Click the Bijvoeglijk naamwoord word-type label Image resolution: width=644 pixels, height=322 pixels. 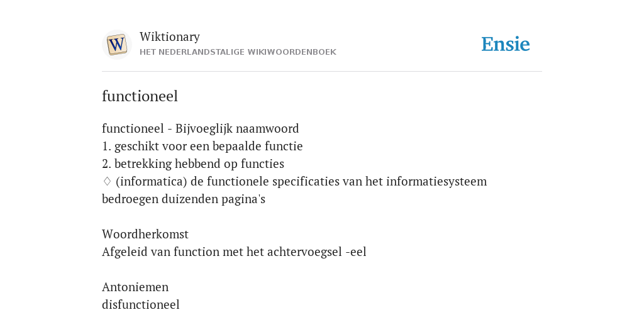click(237, 129)
